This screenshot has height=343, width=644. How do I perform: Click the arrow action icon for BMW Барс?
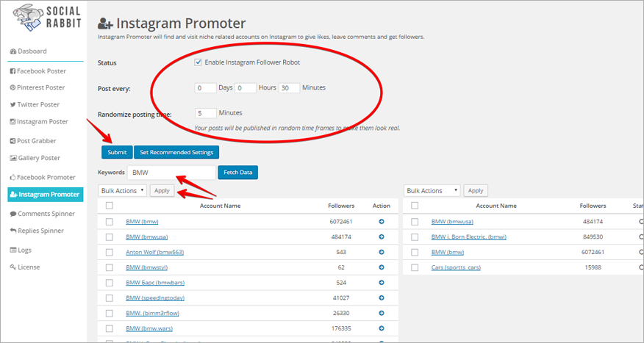pos(382,283)
